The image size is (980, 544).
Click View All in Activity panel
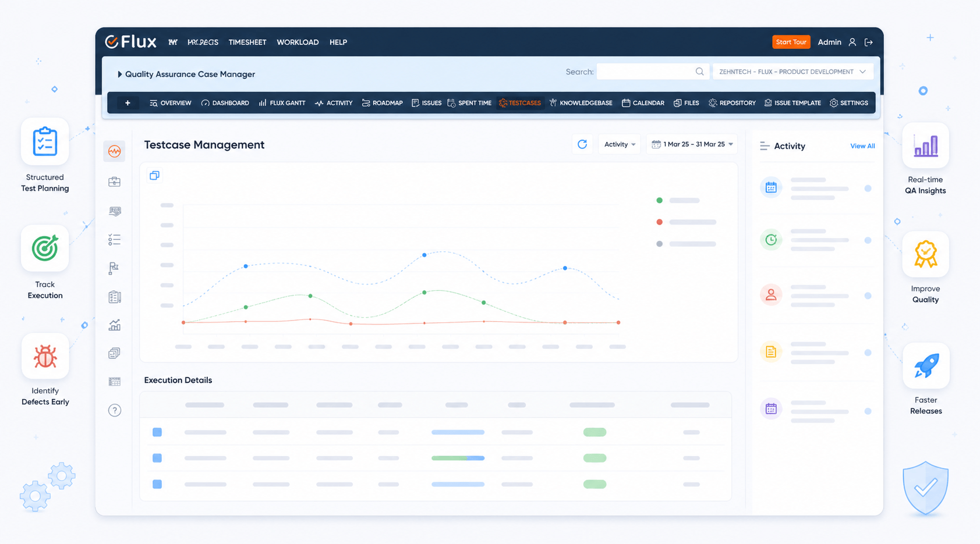coord(862,146)
